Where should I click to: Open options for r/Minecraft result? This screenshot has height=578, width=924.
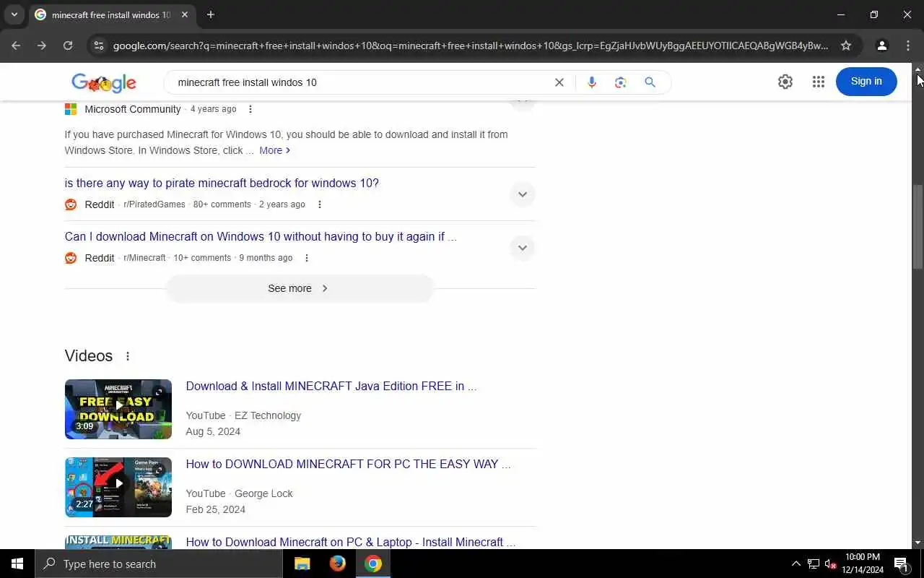pos(307,258)
